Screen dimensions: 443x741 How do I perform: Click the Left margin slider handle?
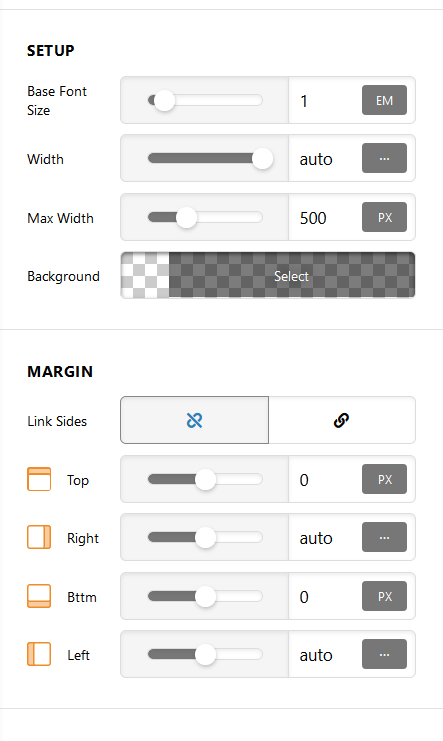[x=205, y=655]
